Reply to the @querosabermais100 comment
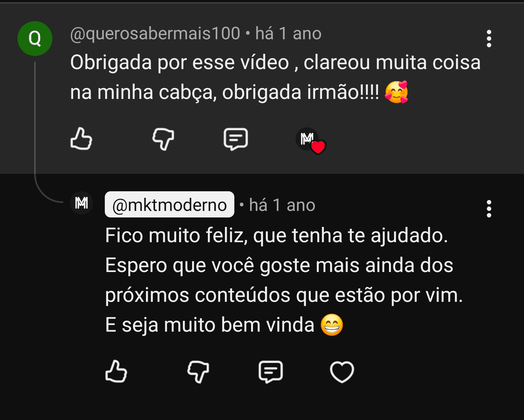Image resolution: width=524 pixels, height=420 pixels. click(x=236, y=139)
